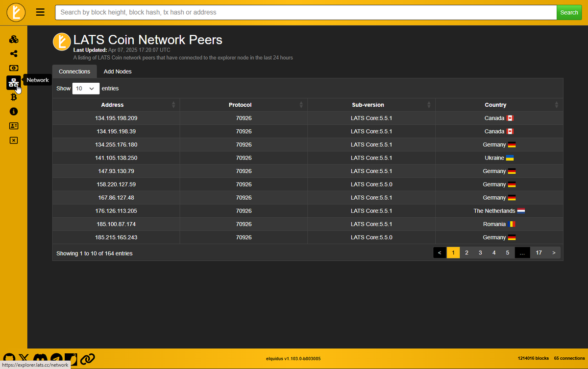Viewport: 588px width, 369px height.
Task: Click the LATS Core:5.5.0 cell for 158.220.127.59
Action: point(371,184)
